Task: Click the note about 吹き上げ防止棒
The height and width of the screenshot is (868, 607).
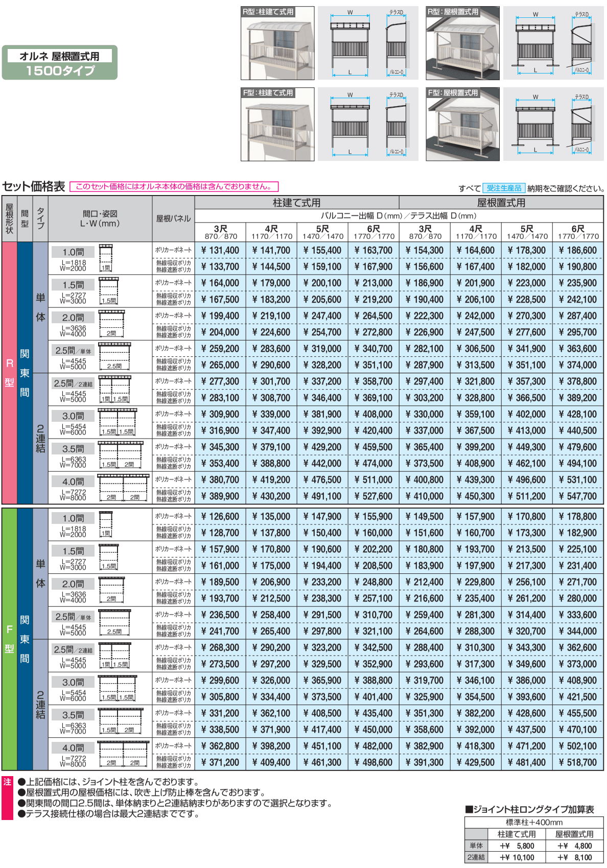Action: pos(142,792)
